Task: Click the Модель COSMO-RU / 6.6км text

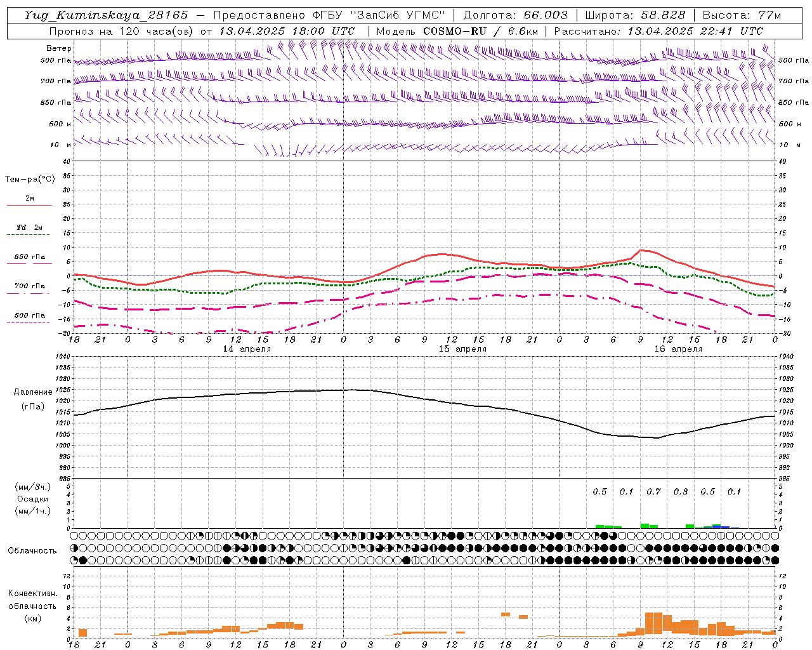Action: 457,31
